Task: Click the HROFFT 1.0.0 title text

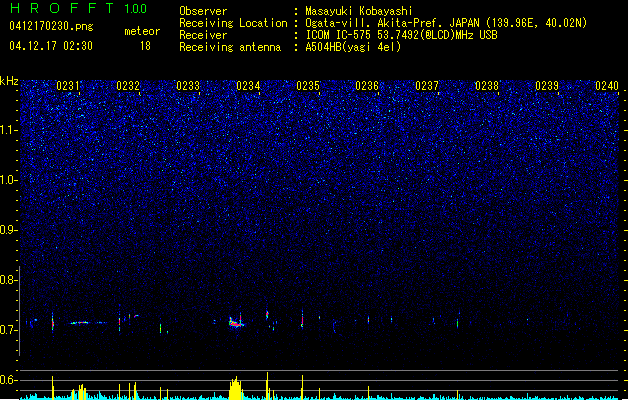Action: point(78,8)
